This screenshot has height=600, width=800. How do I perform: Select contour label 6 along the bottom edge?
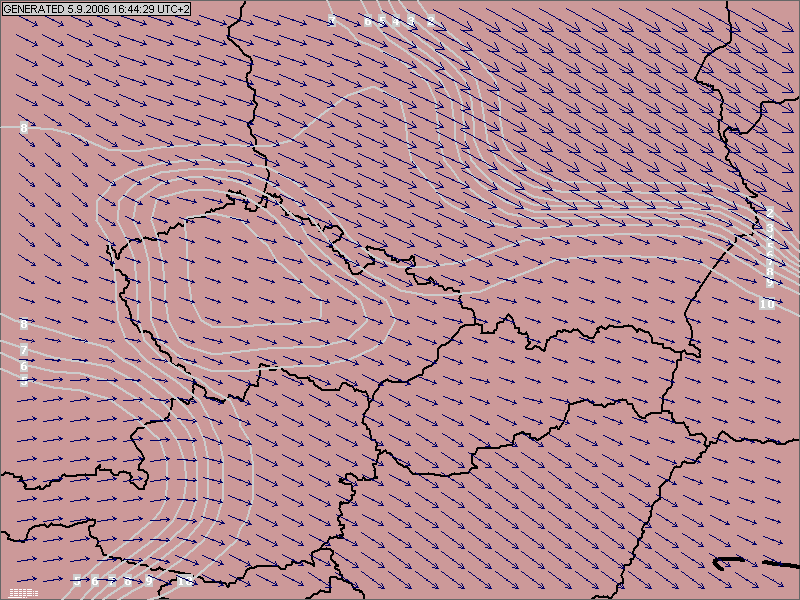[95, 581]
